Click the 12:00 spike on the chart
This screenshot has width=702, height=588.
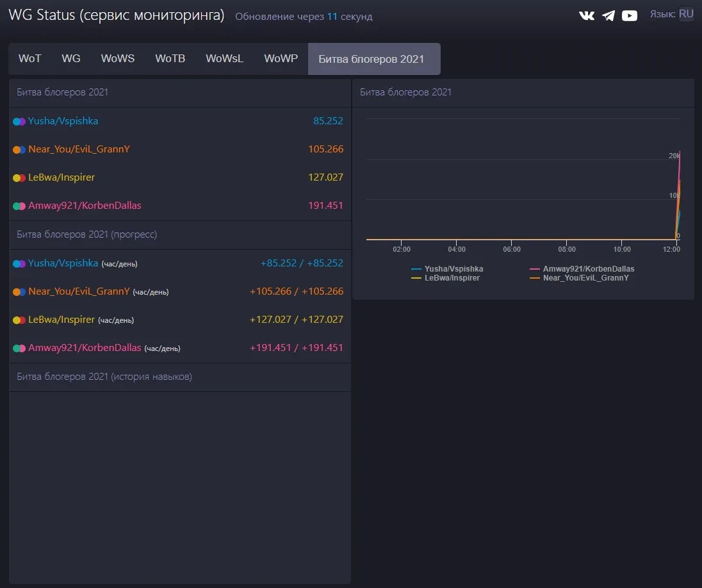tap(678, 192)
